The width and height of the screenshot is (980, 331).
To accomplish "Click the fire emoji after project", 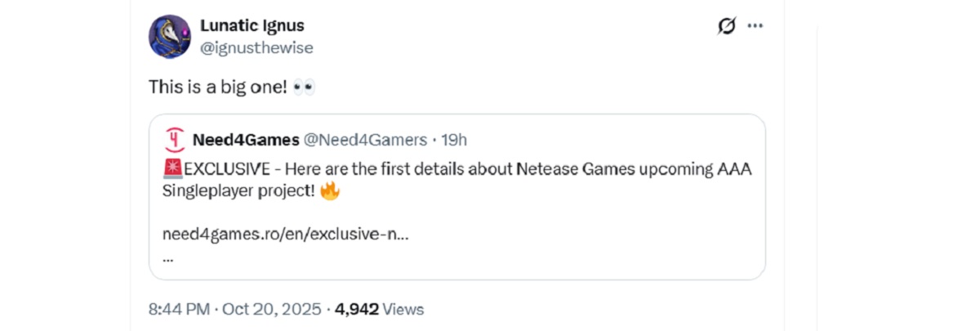I will tap(329, 191).
